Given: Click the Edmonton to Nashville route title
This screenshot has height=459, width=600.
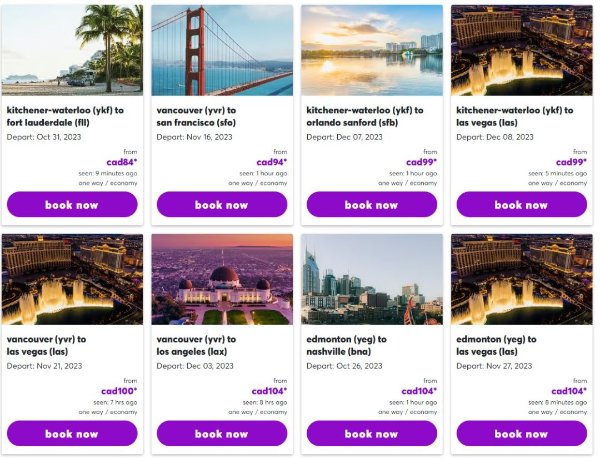Looking at the screenshot, I should pos(346,345).
